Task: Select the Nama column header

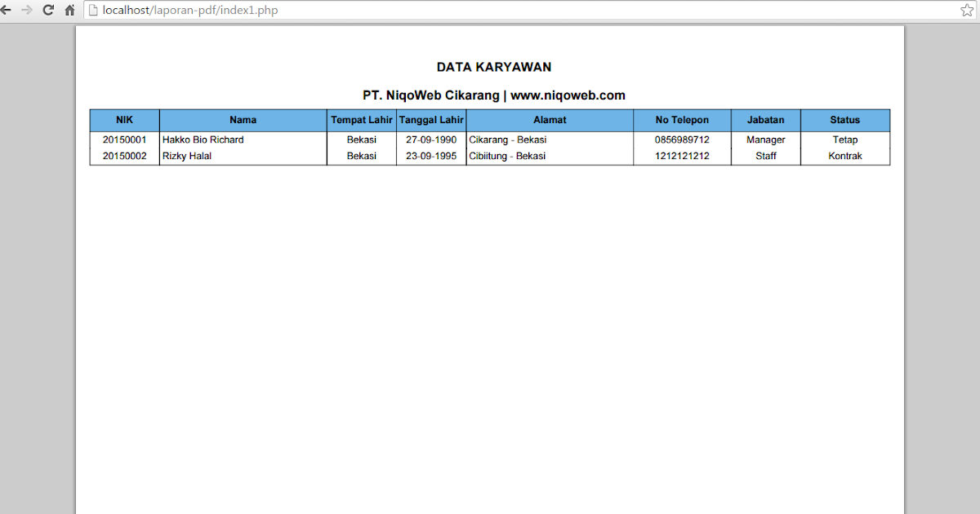Action: 243,119
